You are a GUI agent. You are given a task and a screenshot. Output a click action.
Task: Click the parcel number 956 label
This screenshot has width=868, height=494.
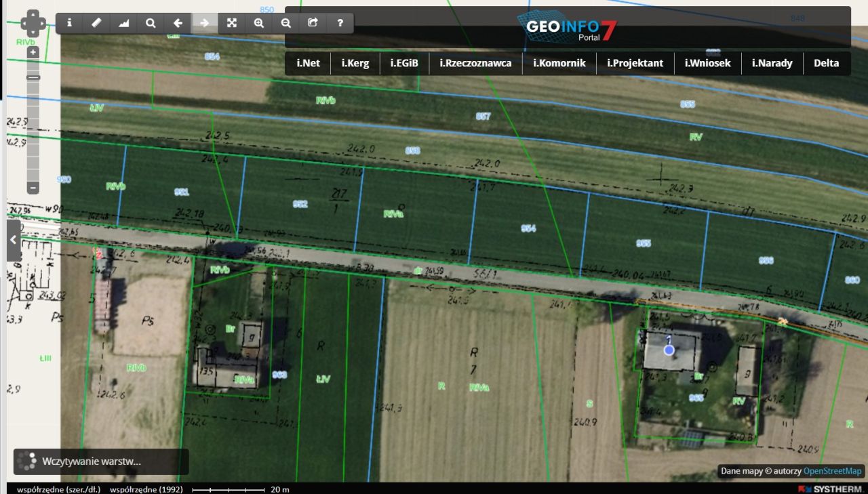(x=766, y=260)
